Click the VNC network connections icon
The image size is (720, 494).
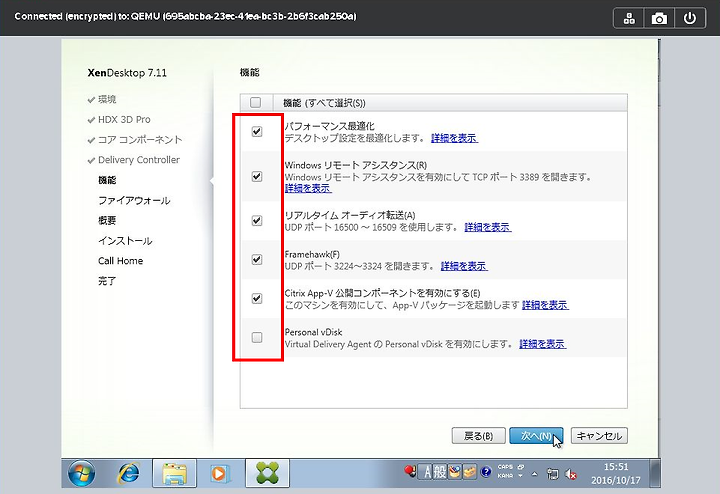pyautogui.click(x=629, y=18)
